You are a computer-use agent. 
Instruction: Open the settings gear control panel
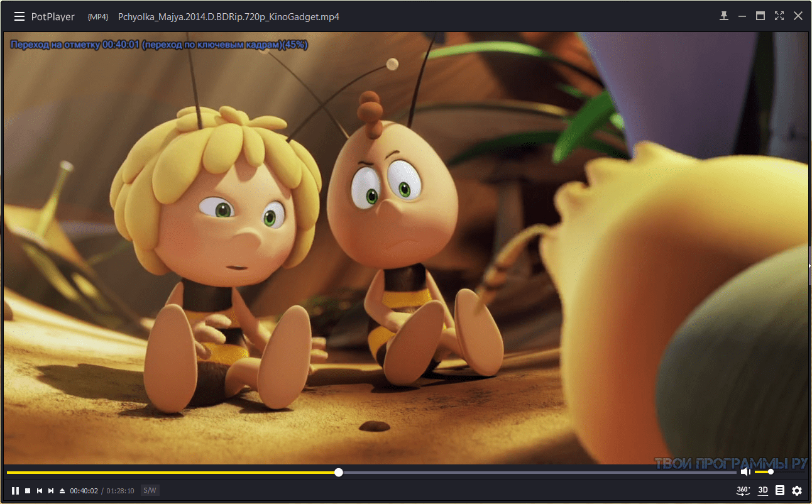coord(797,490)
